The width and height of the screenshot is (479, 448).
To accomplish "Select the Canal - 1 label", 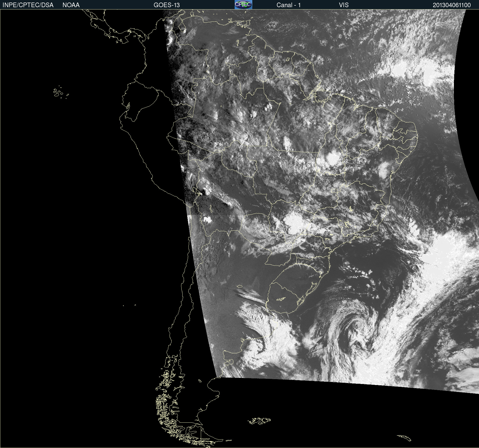I will [289, 5].
